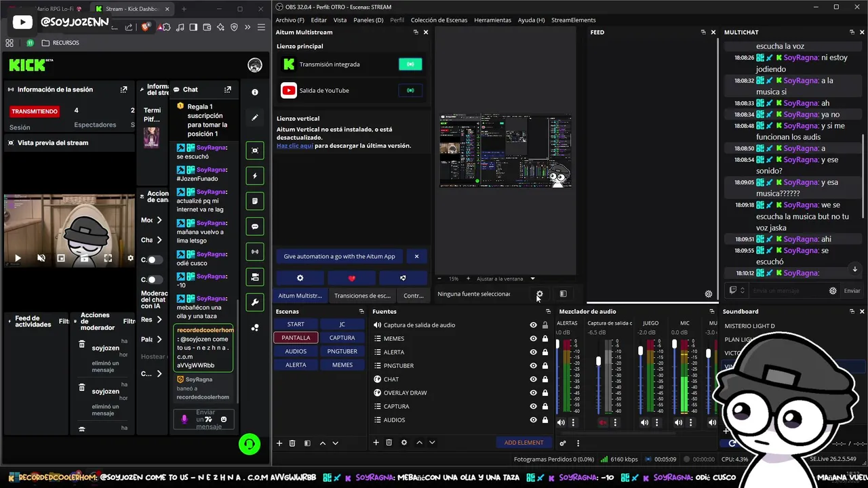
Task: Open the StreamElements menu
Action: click(574, 20)
